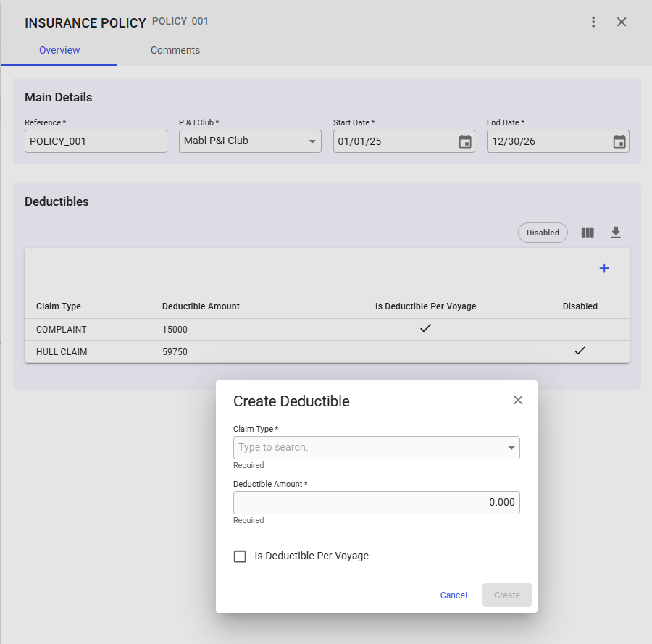Click the plus icon to add deductible

click(604, 269)
